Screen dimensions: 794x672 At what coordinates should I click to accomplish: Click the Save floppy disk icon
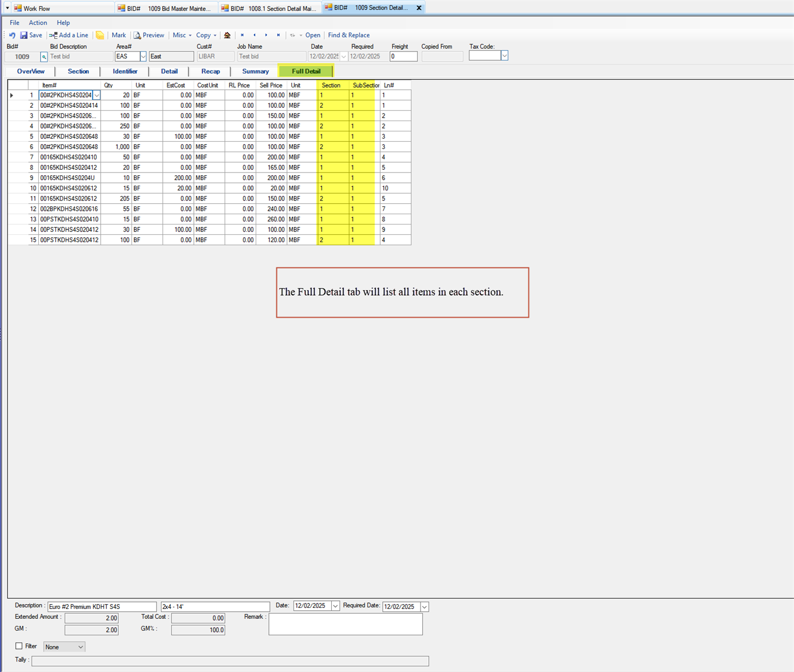point(24,35)
